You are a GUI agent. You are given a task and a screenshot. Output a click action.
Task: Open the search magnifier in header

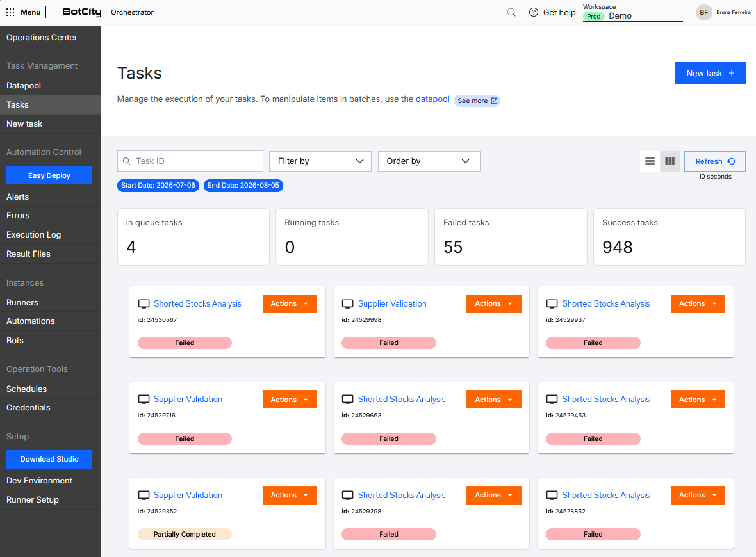(511, 12)
